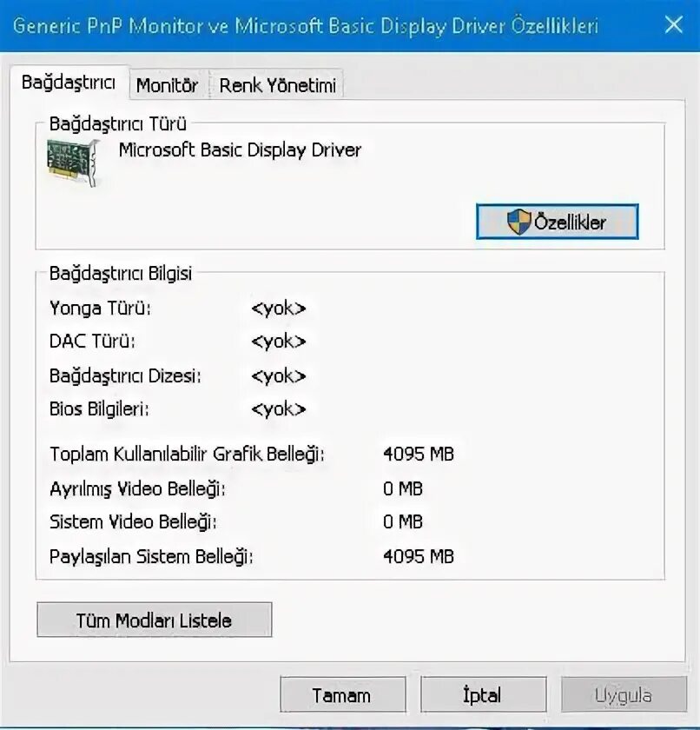Image resolution: width=700 pixels, height=730 pixels.
Task: Select the Bios Bilgileri label
Action: coord(99,408)
